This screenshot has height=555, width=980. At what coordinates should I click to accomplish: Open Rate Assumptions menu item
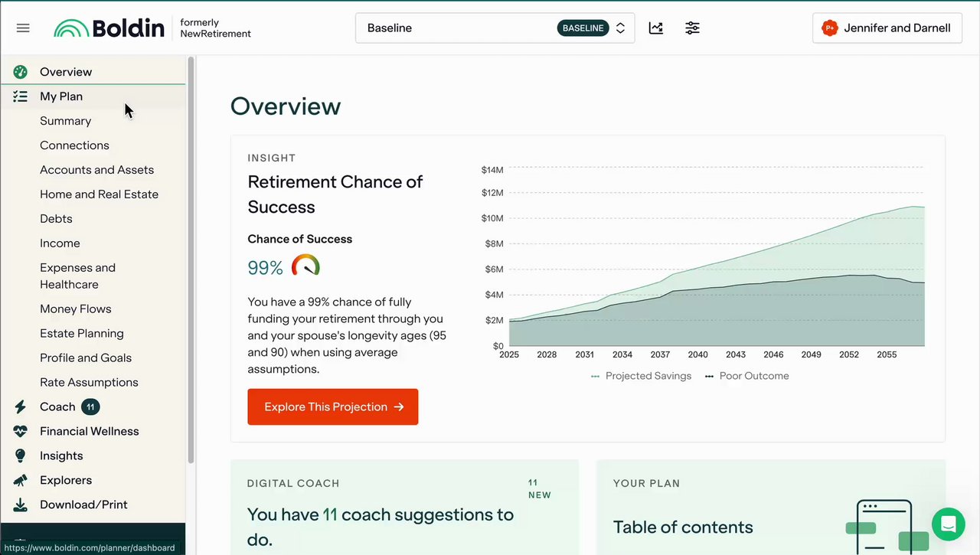[x=89, y=382]
